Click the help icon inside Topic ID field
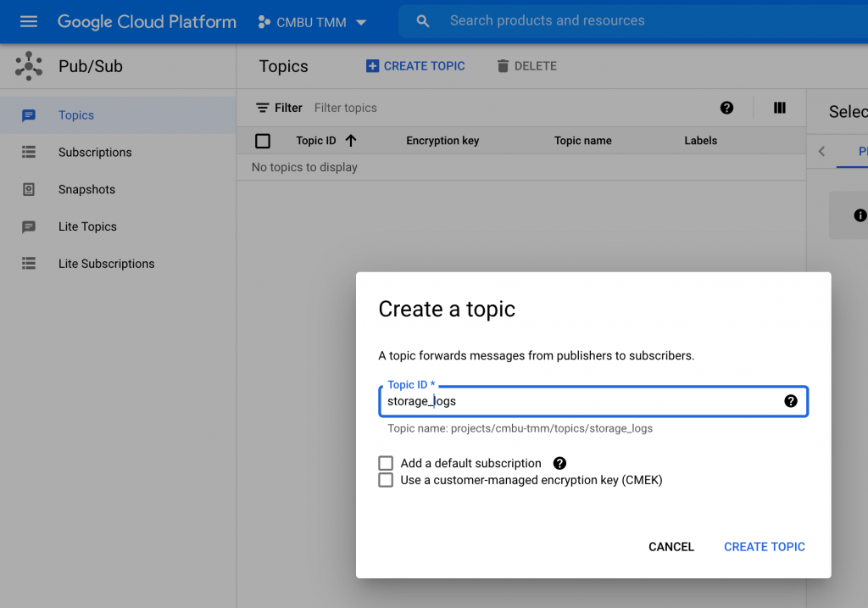868x608 pixels. tap(791, 401)
